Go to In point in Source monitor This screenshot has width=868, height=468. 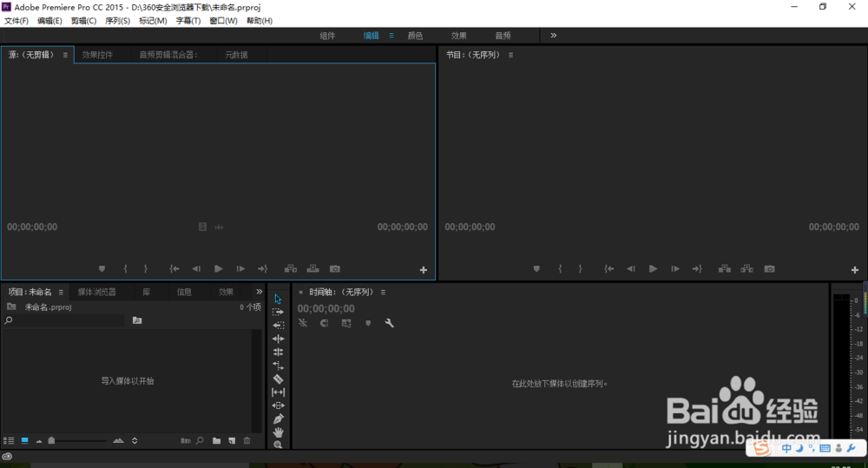click(174, 268)
